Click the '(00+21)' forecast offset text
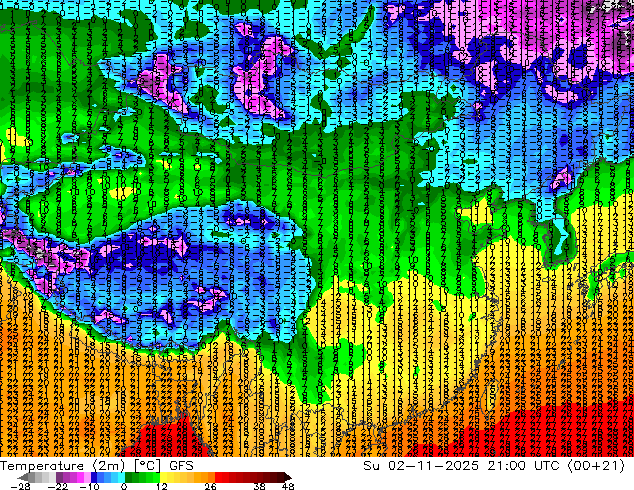Image resolution: width=634 pixels, height=490 pixels. tap(596, 466)
